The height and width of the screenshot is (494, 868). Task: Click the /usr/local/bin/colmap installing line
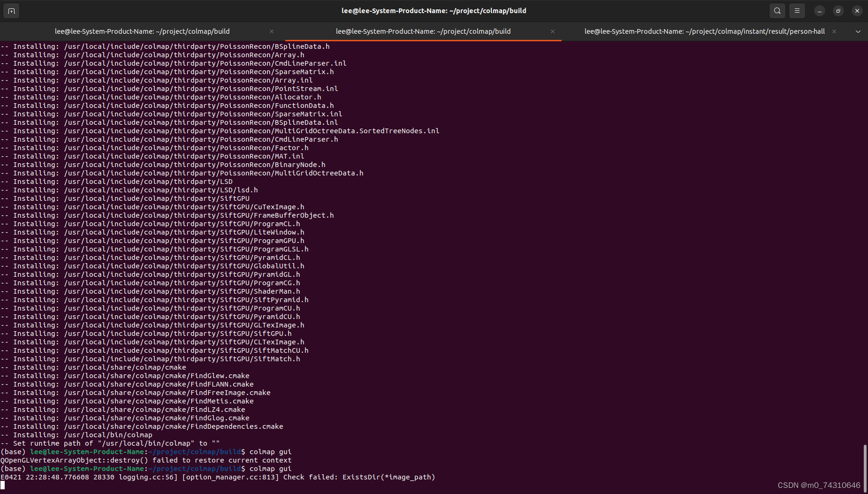76,435
